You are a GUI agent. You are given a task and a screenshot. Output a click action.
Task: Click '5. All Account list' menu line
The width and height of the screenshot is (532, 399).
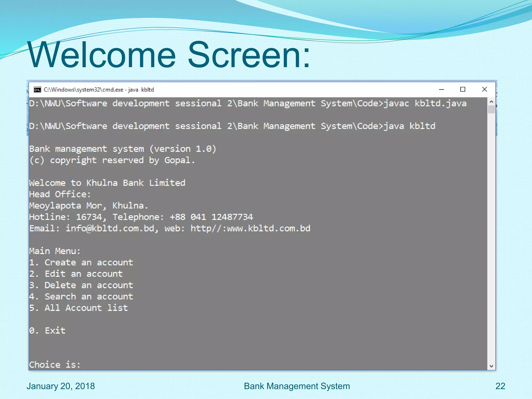(x=78, y=308)
